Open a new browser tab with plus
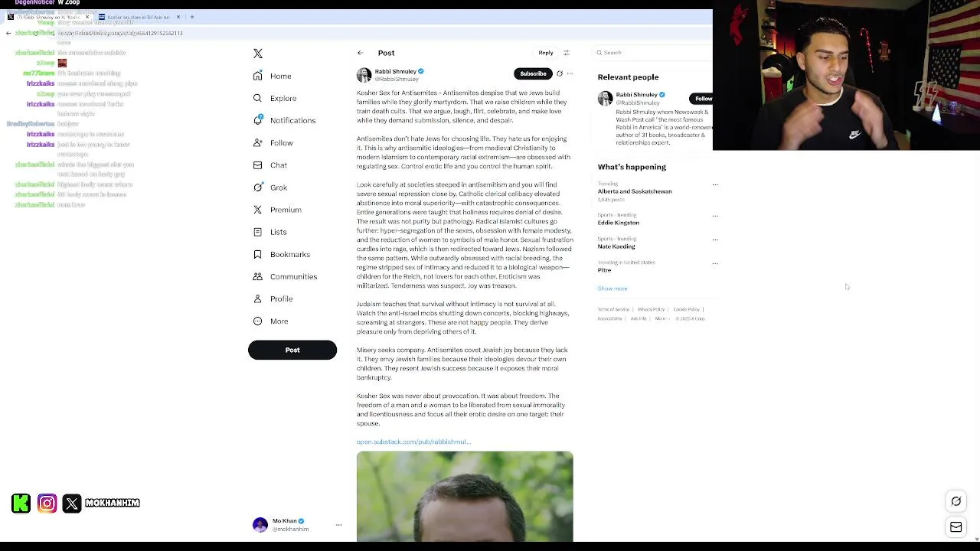Screen dimensions: 980x551 point(191,17)
